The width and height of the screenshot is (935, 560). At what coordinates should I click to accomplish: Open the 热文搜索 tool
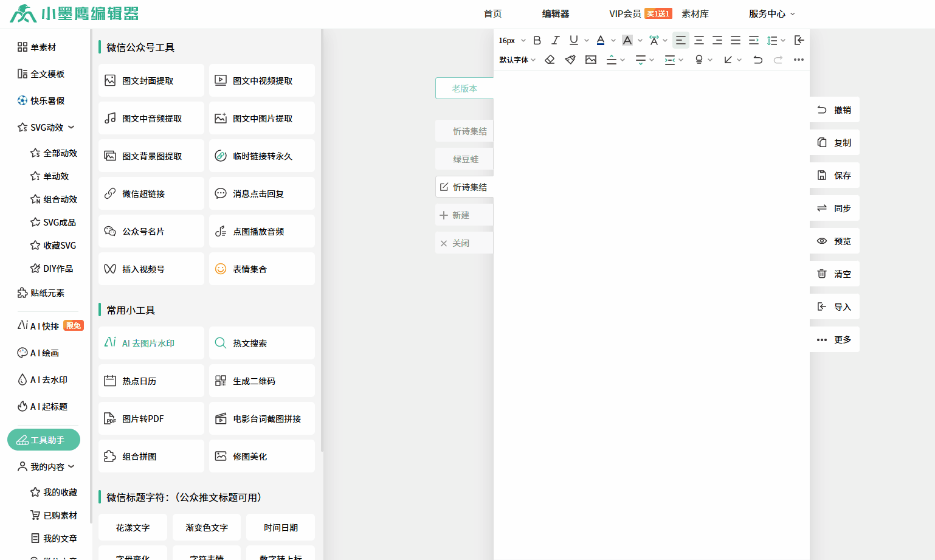point(262,343)
